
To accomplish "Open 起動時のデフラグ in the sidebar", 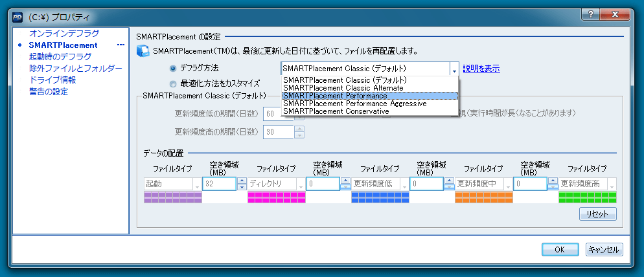I will pos(60,57).
